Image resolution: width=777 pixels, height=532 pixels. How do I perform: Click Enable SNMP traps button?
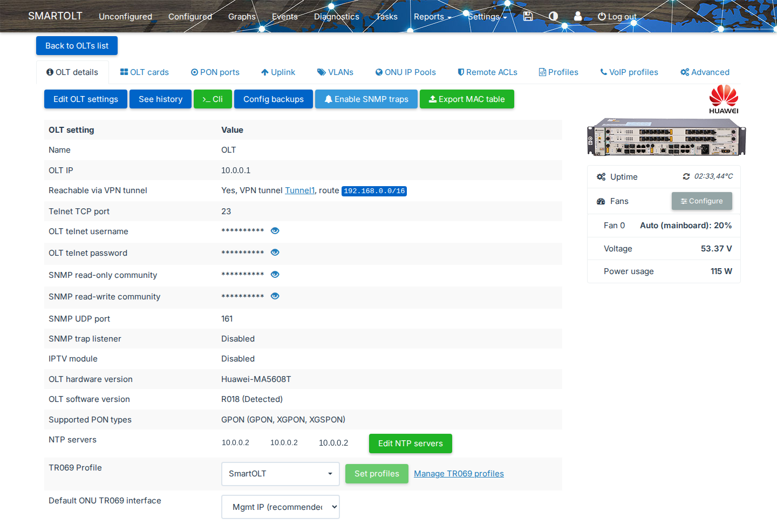tap(366, 99)
